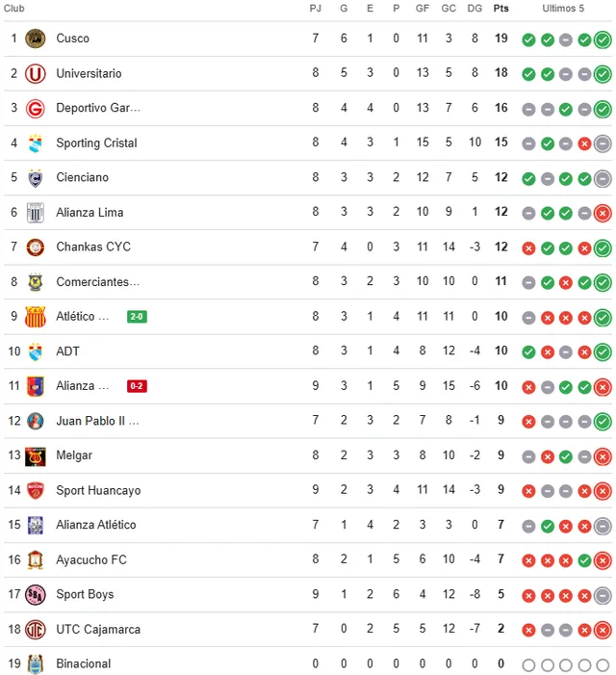The image size is (616, 675).
Task: Click the Binacional crest icon
Action: (x=36, y=664)
